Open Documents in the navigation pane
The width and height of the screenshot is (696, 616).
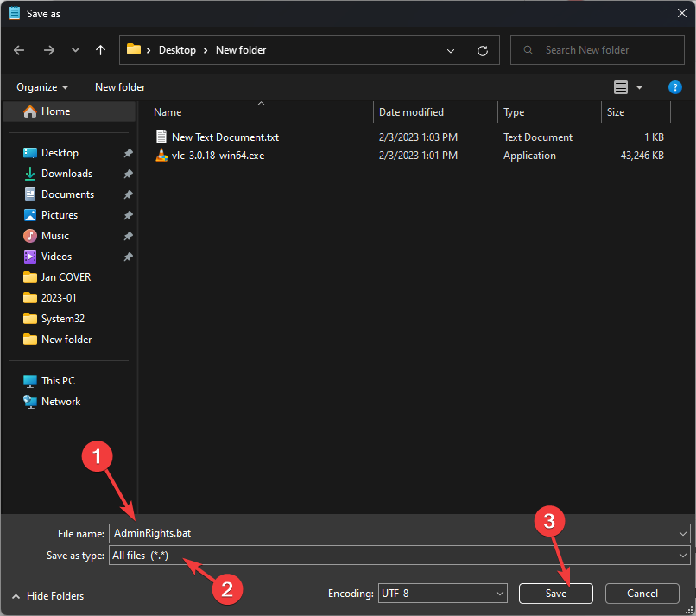67,194
